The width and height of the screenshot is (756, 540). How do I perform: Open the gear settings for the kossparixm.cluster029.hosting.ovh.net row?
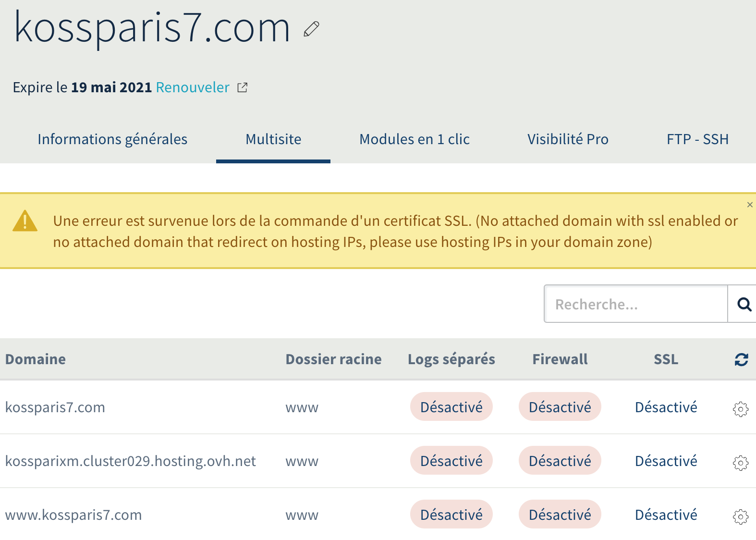pyautogui.click(x=740, y=463)
